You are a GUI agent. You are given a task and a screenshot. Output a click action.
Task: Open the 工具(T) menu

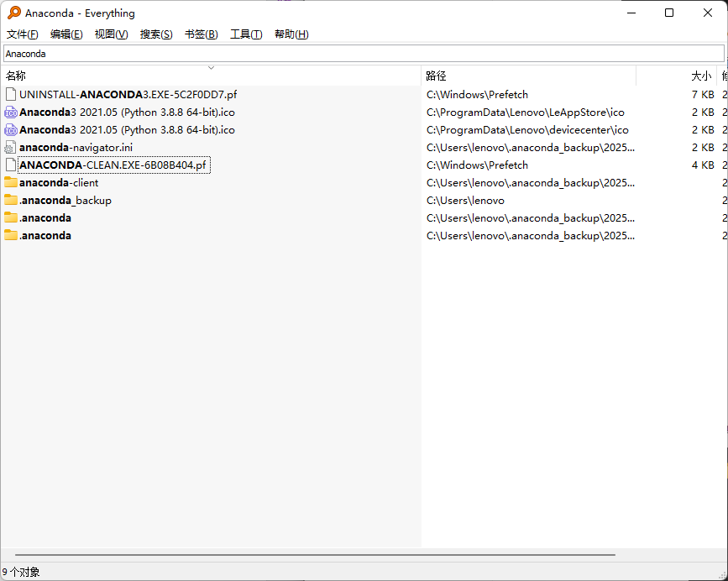pos(246,34)
